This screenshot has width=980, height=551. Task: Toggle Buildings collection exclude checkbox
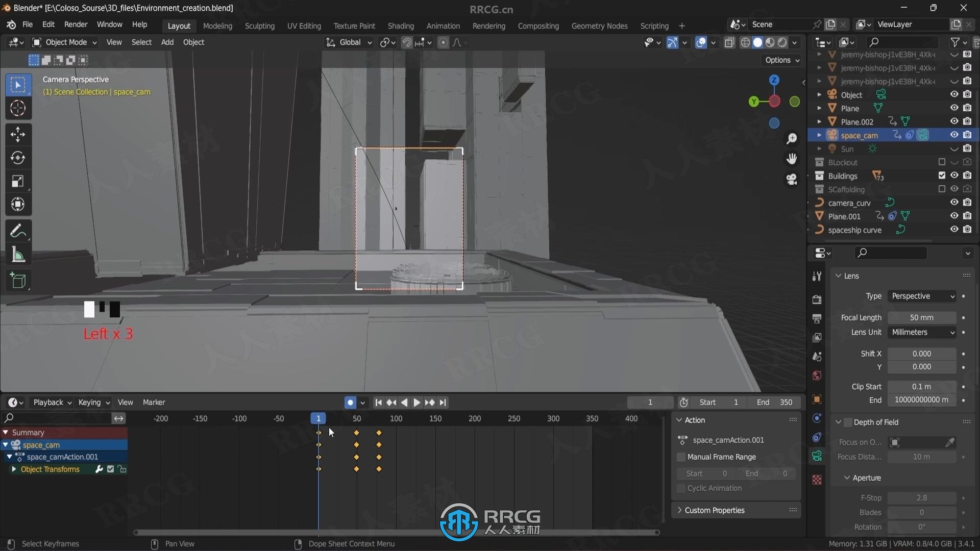[942, 176]
